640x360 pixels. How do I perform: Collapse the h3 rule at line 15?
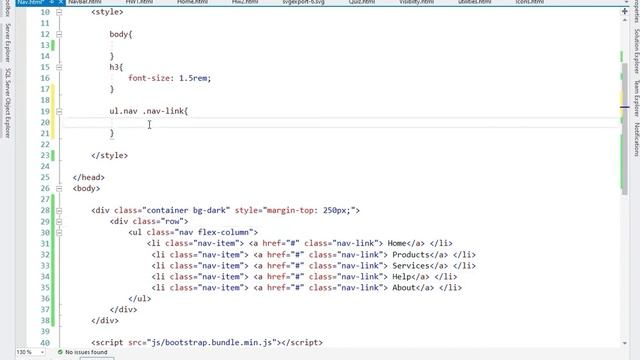tap(59, 67)
